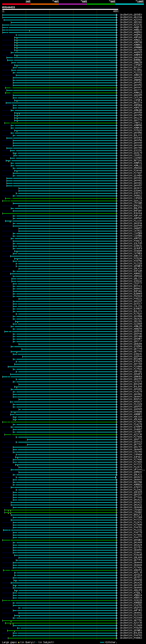Select label UniRef100_Q41823
Viewport: 146px width, 644px height.
[x=131, y=477]
